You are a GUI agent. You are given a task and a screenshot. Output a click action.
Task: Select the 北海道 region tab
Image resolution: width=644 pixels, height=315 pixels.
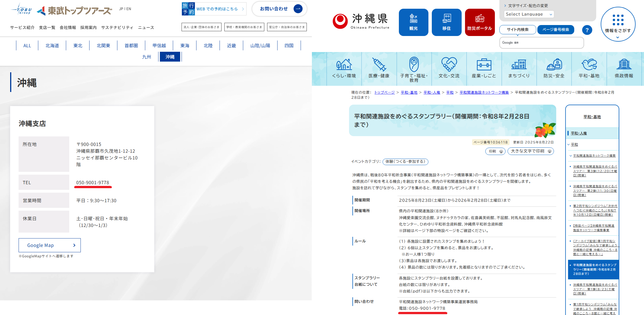(52, 46)
